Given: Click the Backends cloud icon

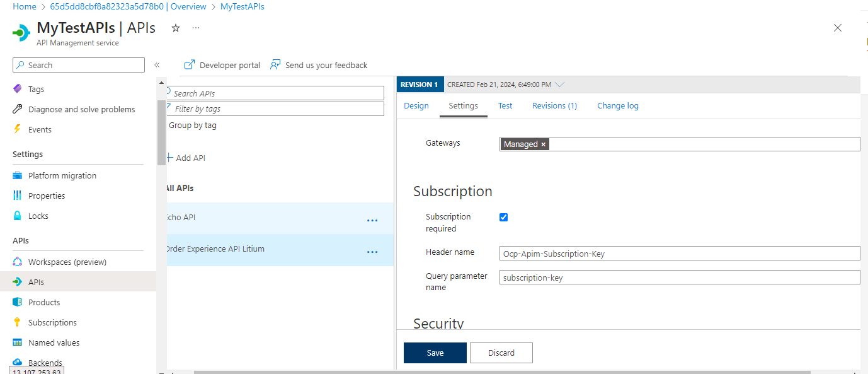Looking at the screenshot, I should 18,362.
